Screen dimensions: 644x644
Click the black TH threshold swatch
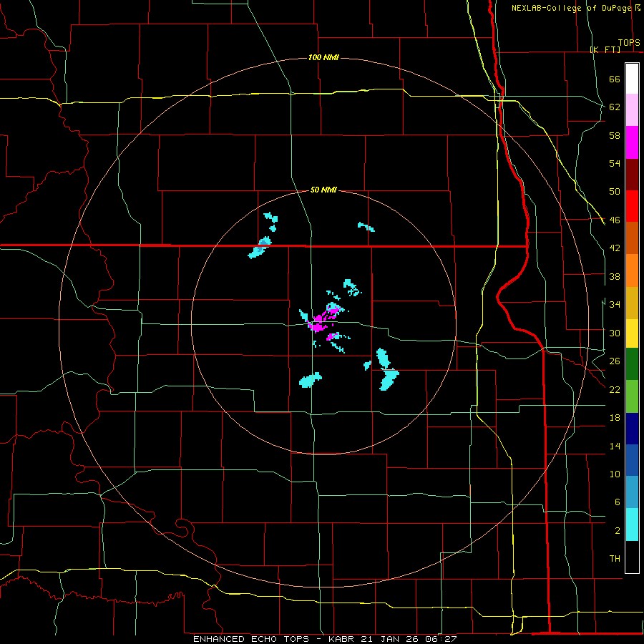(x=632, y=557)
